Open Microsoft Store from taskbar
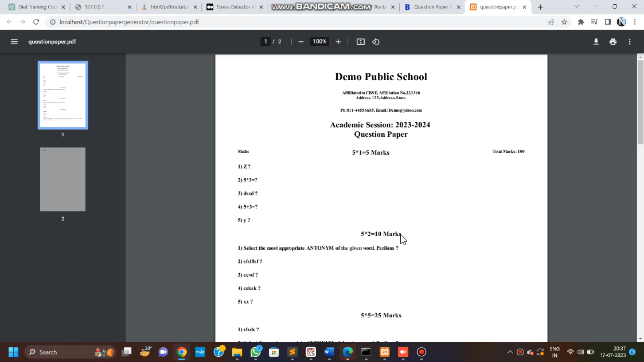644x362 pixels. coord(274,352)
